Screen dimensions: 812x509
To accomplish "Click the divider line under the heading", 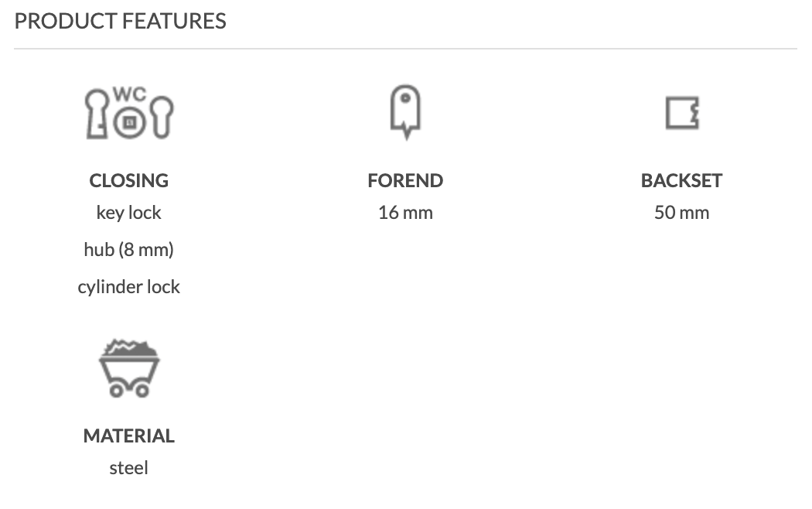I will tap(405, 49).
